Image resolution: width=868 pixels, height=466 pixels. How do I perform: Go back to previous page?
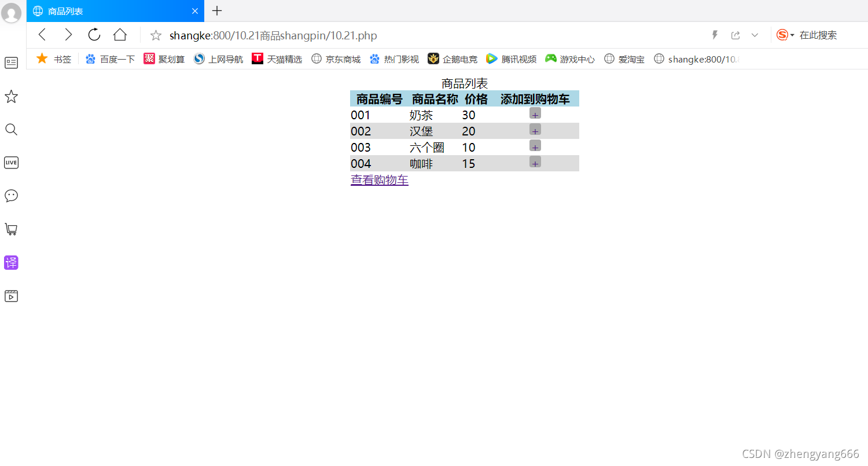(x=42, y=35)
